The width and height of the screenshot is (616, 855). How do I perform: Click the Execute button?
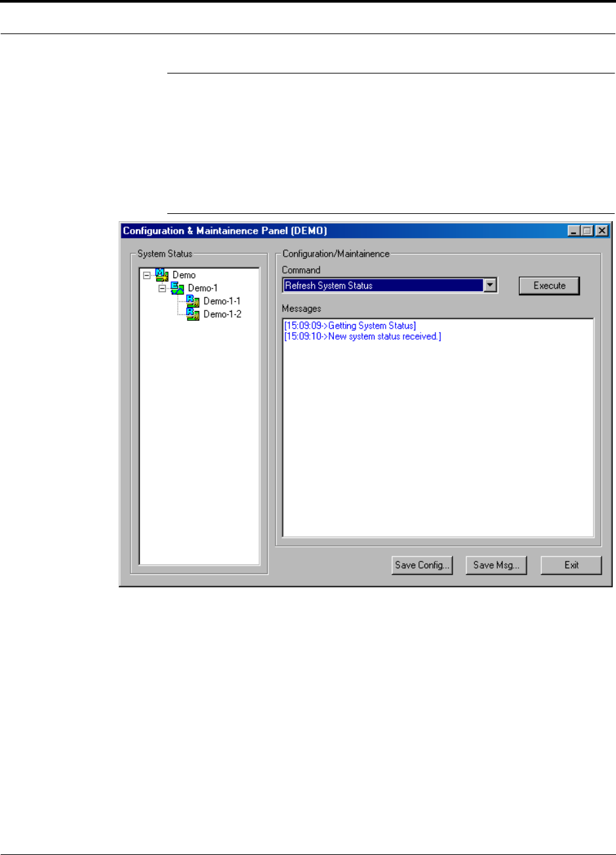549,285
